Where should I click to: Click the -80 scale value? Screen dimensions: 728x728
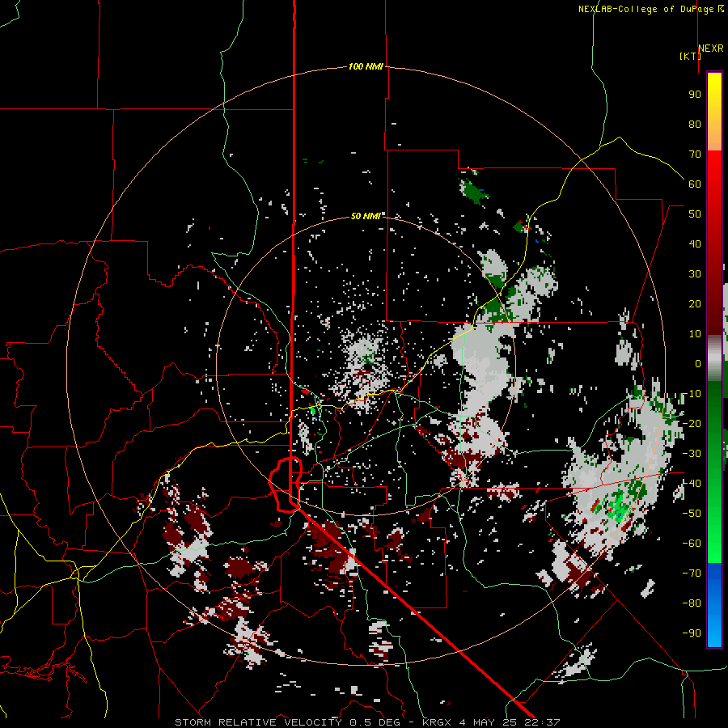point(692,603)
